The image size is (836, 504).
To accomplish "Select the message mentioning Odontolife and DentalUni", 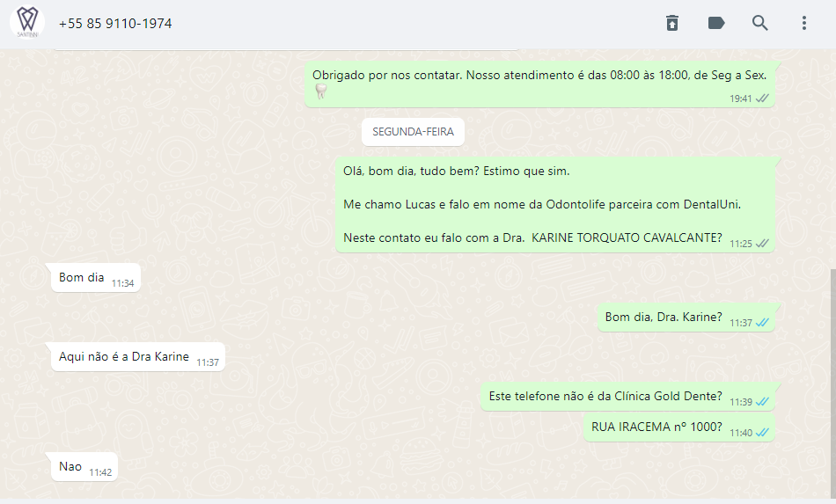I will [x=555, y=205].
